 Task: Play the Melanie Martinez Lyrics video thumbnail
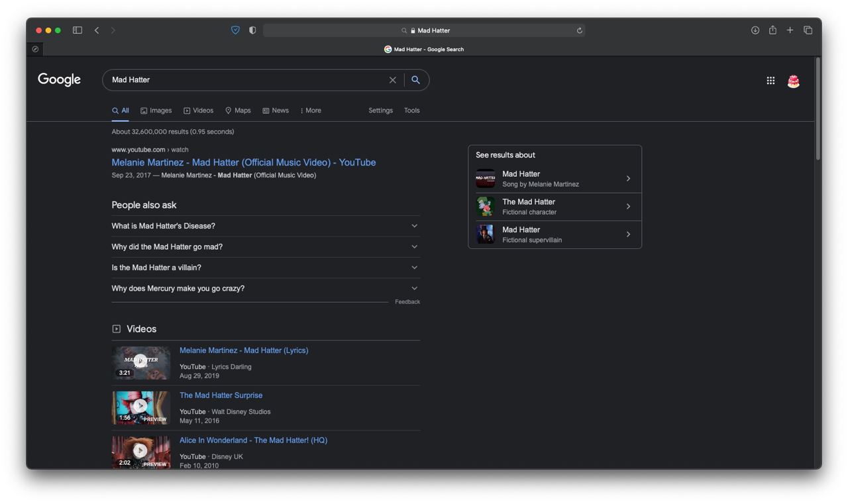pos(141,363)
